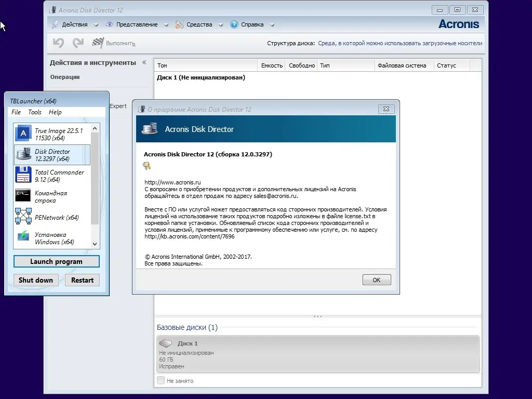The width and height of the screenshot is (532, 399).
Task: Click the Undo arrow icon in the toolbar
Action: pos(58,43)
